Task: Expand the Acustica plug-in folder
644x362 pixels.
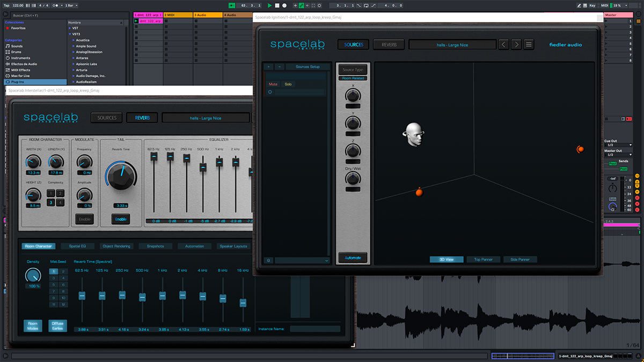Action: (x=74, y=40)
